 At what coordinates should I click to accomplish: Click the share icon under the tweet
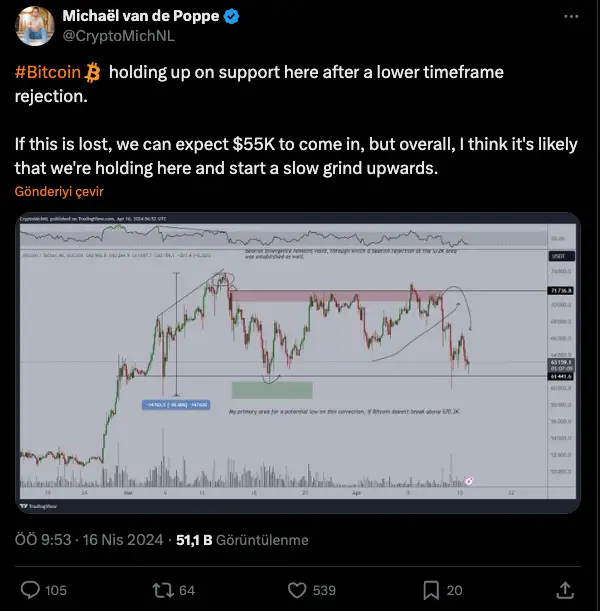click(564, 589)
